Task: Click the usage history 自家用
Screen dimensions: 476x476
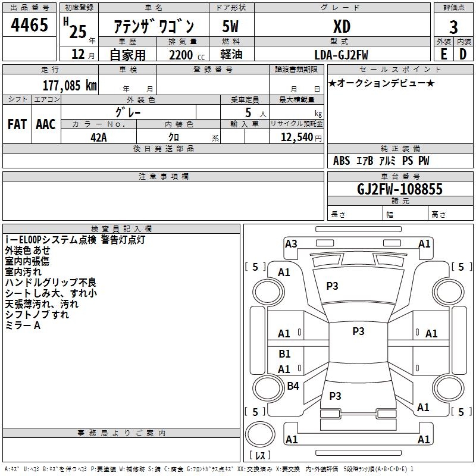Action: (x=127, y=55)
